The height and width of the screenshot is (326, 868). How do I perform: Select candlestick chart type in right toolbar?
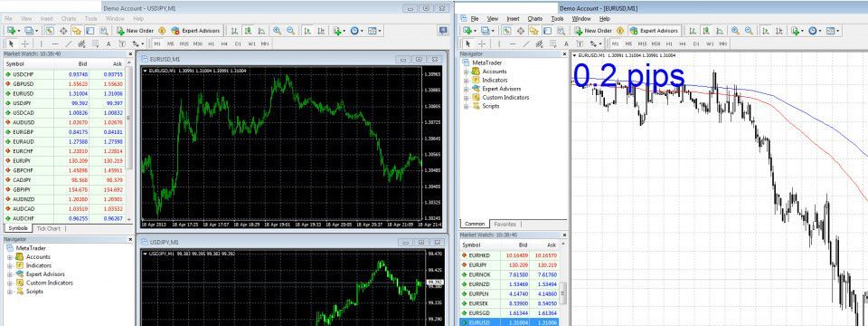pos(706,31)
